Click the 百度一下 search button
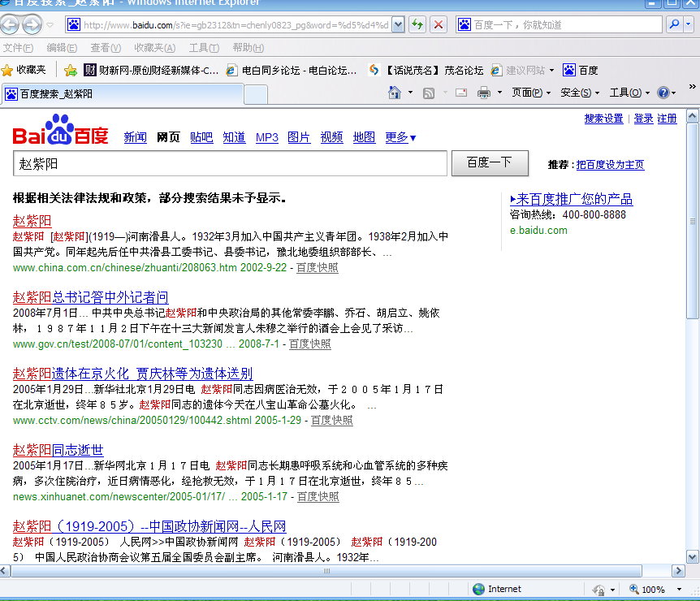 click(490, 162)
